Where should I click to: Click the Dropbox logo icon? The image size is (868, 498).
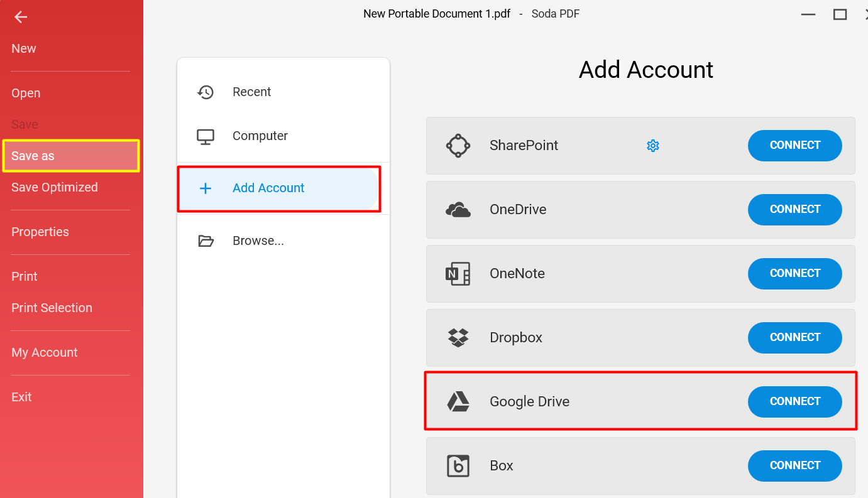[458, 338]
